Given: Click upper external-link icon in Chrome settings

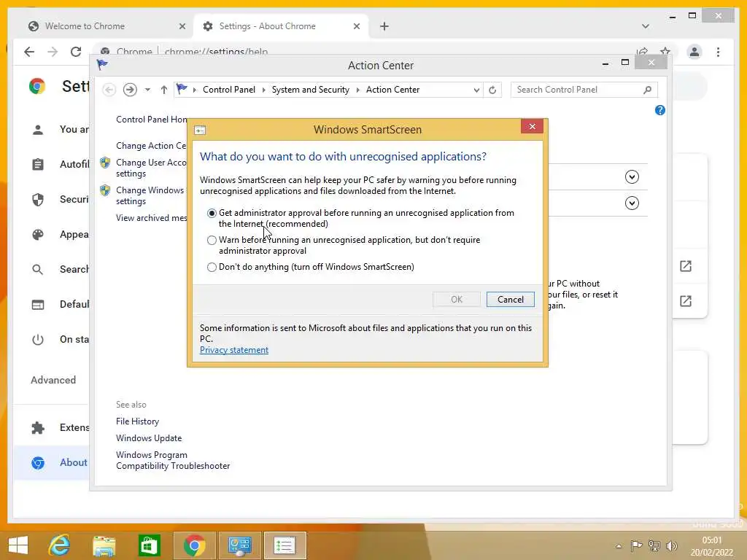Looking at the screenshot, I should point(686,266).
